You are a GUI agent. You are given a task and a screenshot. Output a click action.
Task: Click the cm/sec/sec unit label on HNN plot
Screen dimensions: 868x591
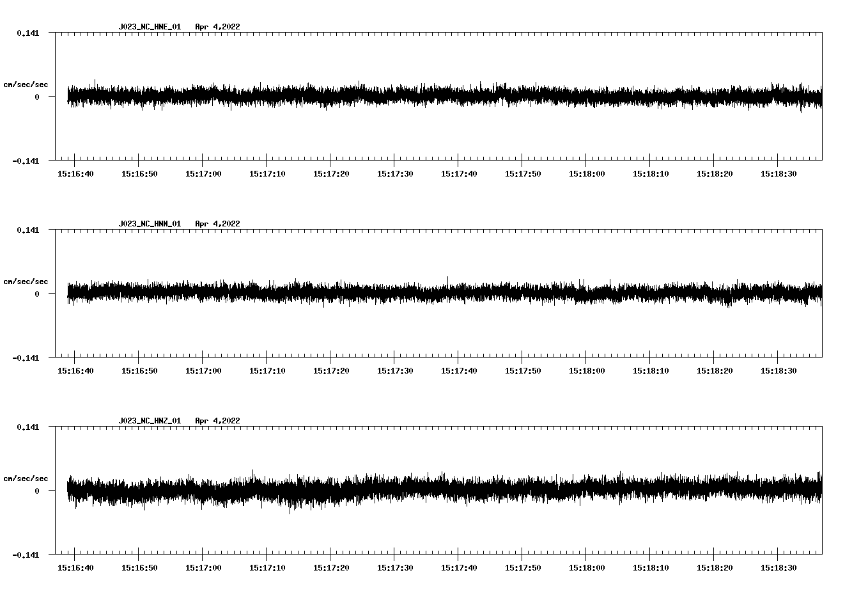point(26,281)
